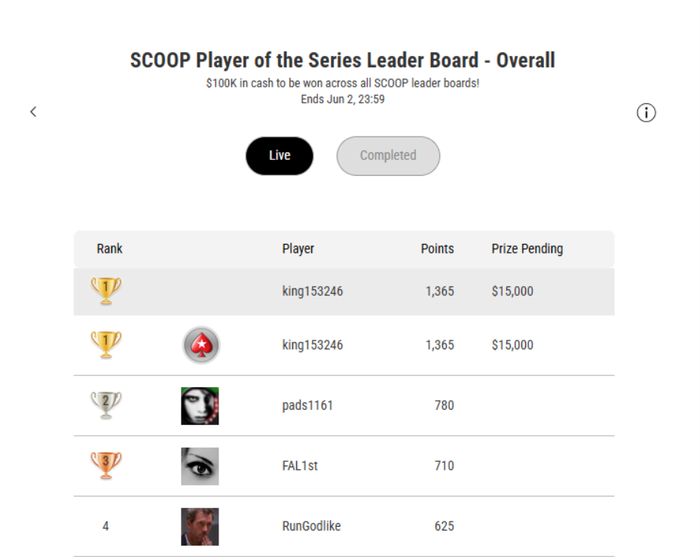
Task: Open the info circle icon
Action: coord(646,112)
